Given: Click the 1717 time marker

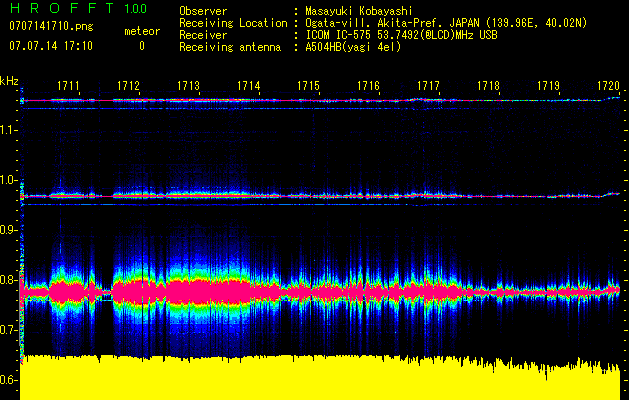Looking at the screenshot, I should pos(429,87).
